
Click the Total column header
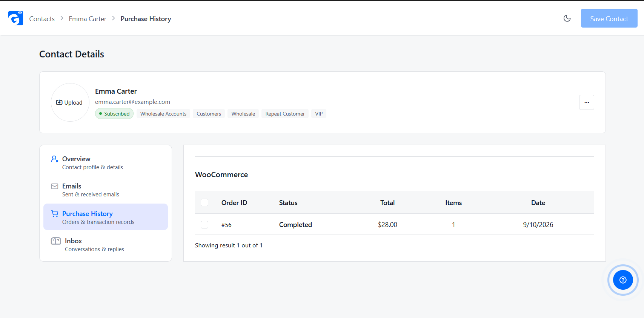(x=387, y=203)
